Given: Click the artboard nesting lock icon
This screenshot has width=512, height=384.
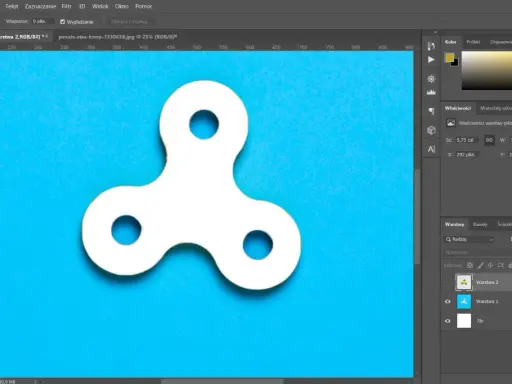Looking at the screenshot, I should point(500,265).
